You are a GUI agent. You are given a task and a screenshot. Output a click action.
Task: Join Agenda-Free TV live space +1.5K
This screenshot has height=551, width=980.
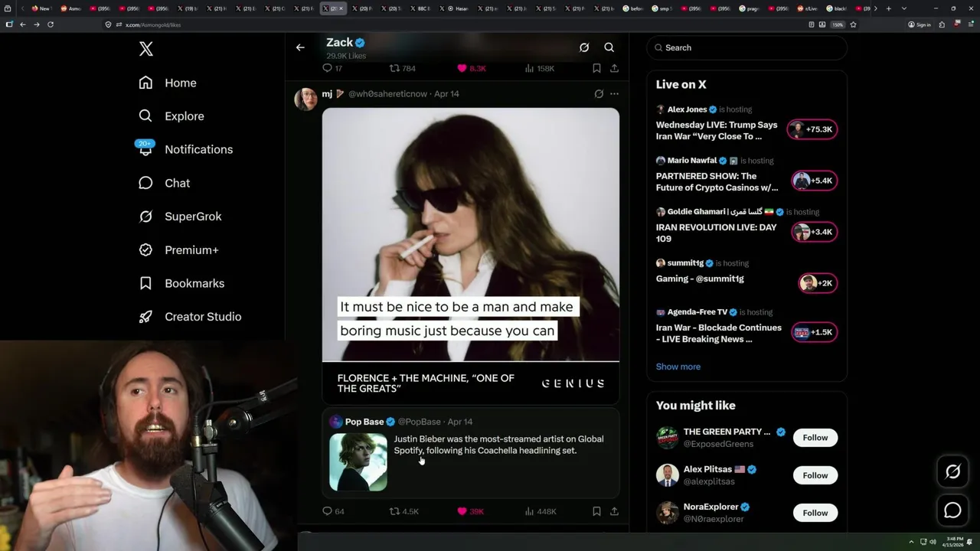pyautogui.click(x=815, y=332)
